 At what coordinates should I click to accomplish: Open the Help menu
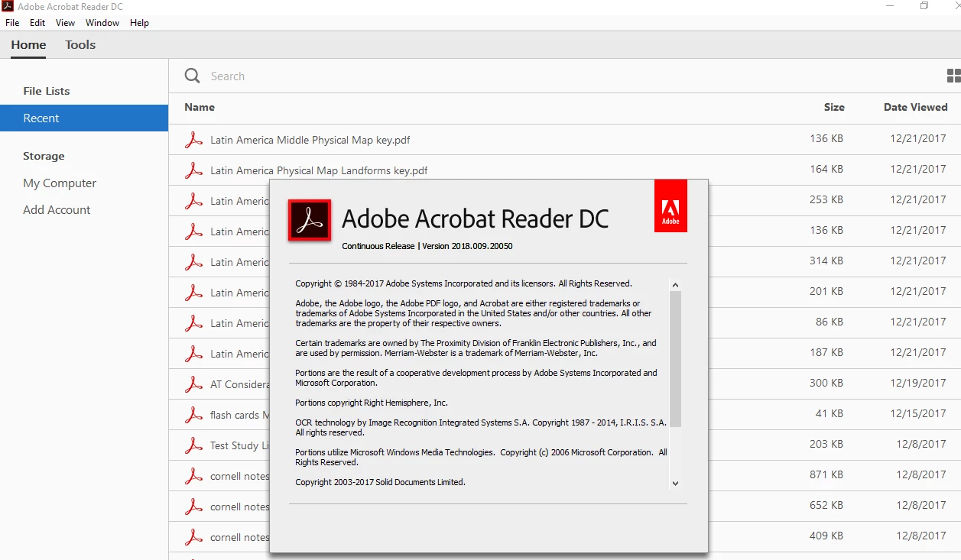pyautogui.click(x=139, y=23)
